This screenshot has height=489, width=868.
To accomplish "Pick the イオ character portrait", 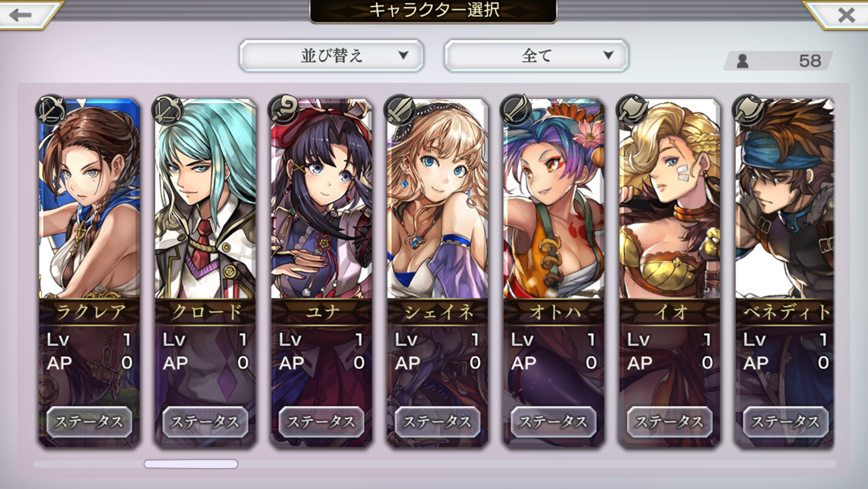I will pyautogui.click(x=669, y=199).
